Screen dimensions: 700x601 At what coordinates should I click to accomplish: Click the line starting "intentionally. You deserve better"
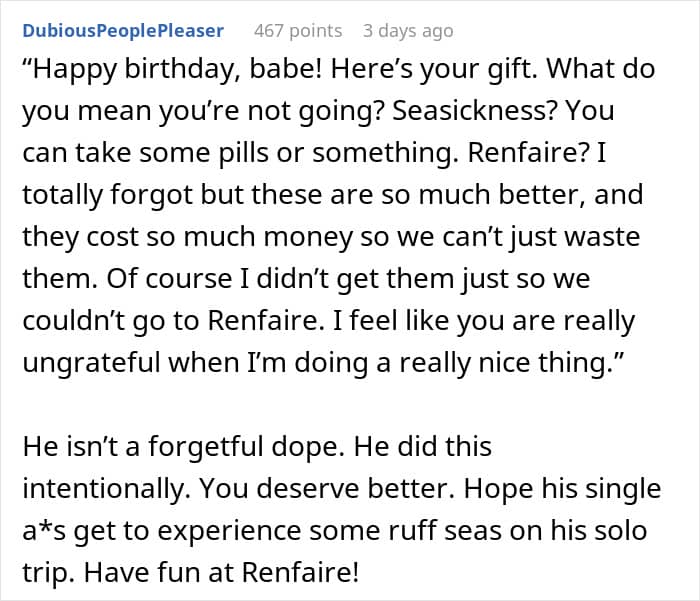point(342,488)
